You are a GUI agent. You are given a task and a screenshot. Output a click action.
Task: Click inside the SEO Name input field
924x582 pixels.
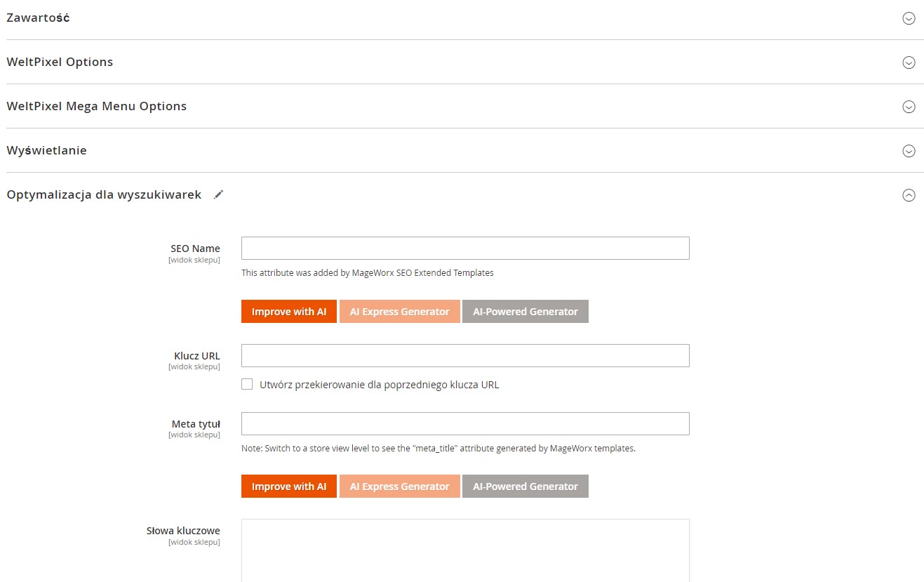[x=464, y=248]
